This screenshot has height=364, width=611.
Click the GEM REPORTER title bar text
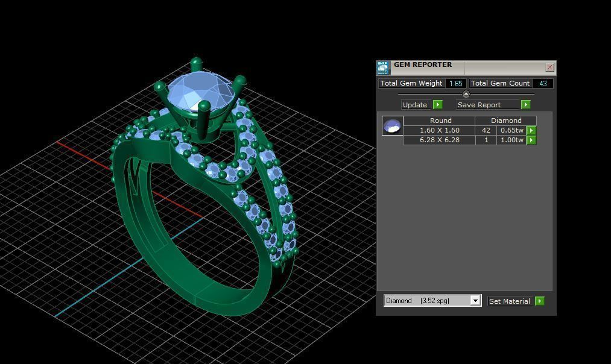point(423,64)
